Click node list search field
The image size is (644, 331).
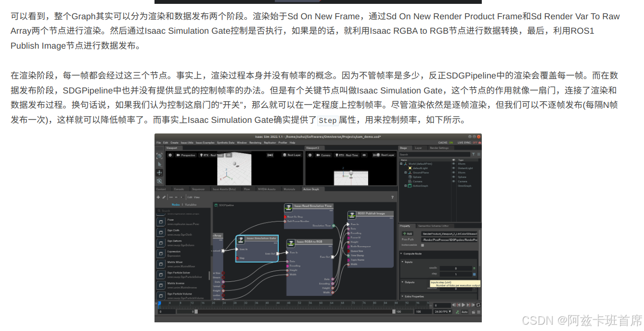click(x=183, y=211)
